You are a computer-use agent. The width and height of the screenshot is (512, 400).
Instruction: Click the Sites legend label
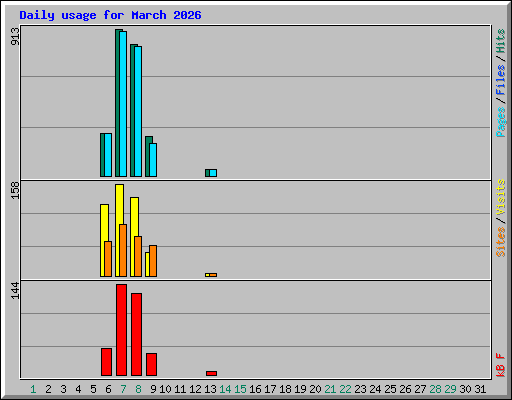click(x=500, y=242)
